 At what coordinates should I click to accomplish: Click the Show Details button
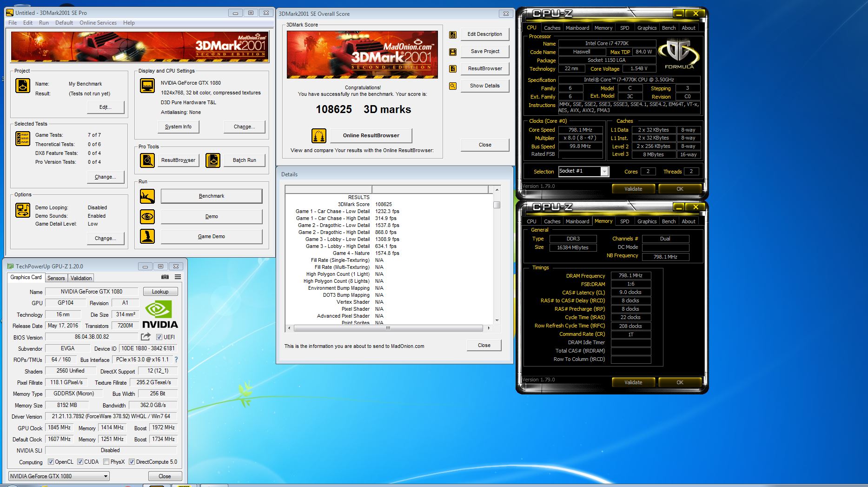click(485, 86)
